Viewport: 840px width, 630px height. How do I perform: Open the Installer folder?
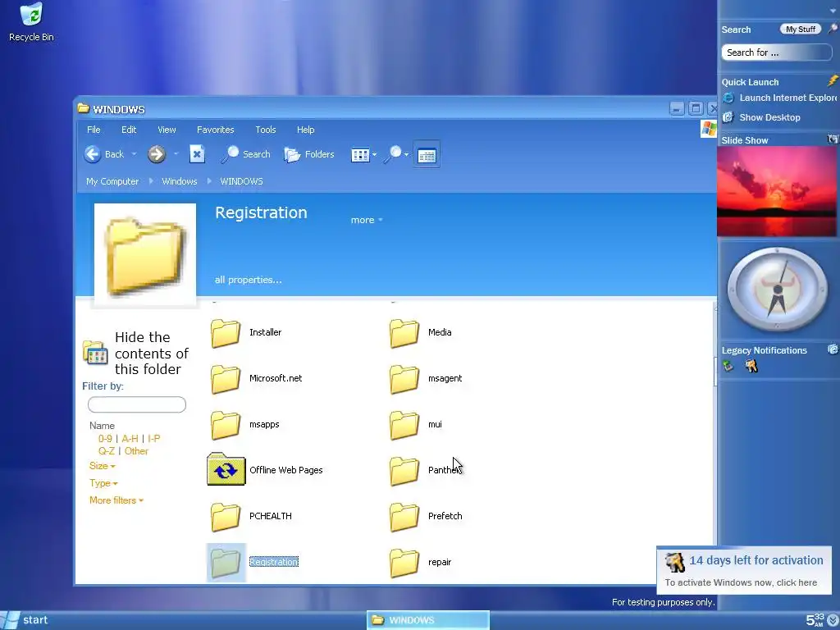(246, 332)
